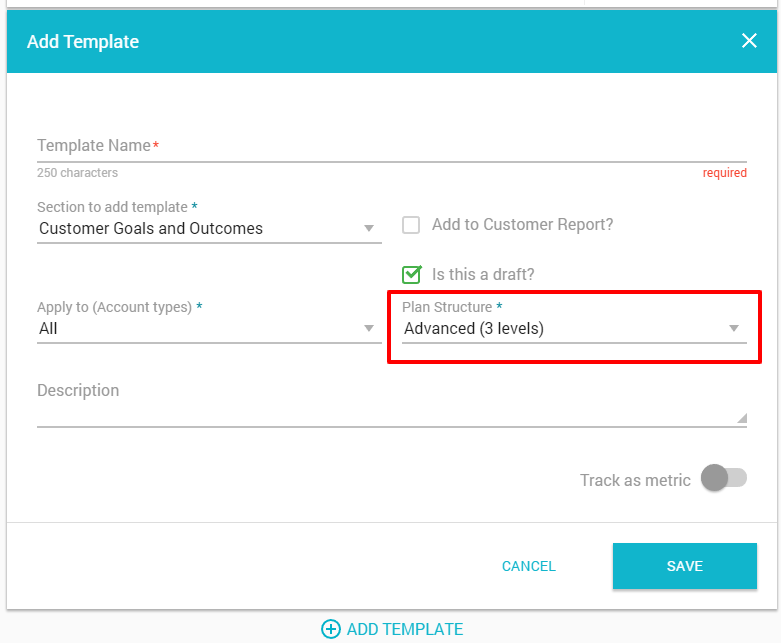781x643 pixels.
Task: Click the Plan Structure dropdown arrow
Action: point(734,328)
